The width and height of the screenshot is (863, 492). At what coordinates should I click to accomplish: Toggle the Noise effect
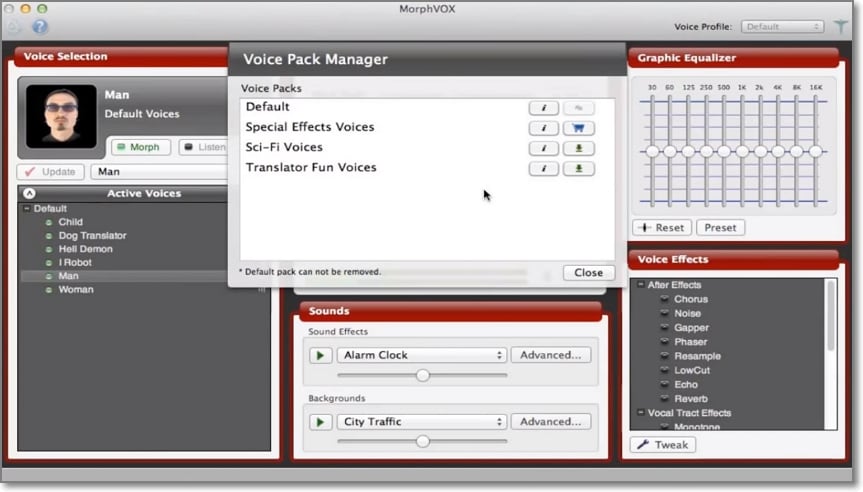pyautogui.click(x=664, y=313)
